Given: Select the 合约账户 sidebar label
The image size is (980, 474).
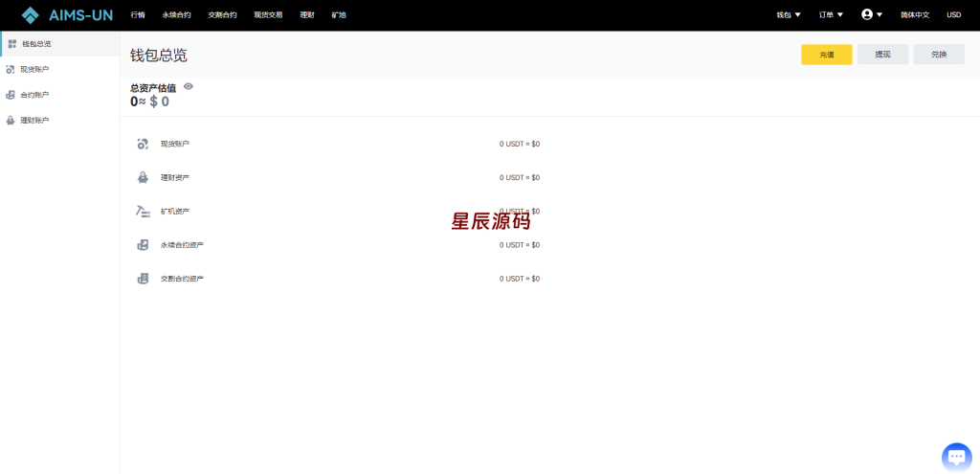Looking at the screenshot, I should pos(34,95).
